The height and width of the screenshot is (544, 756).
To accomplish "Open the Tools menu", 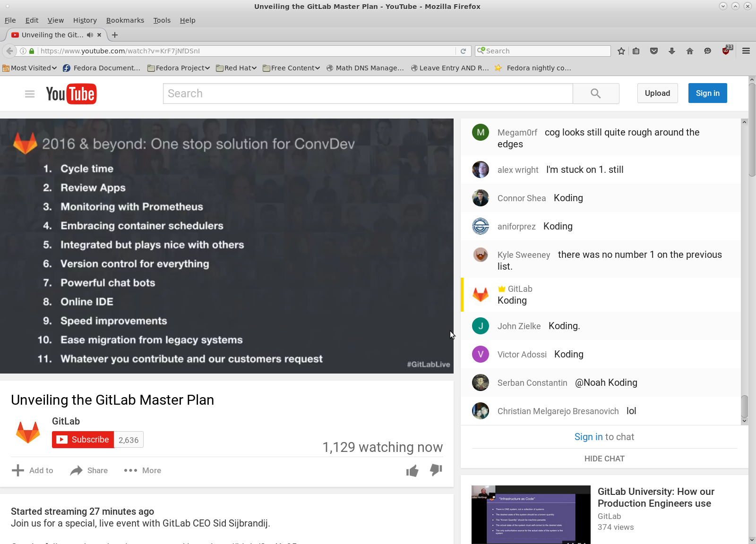I will pyautogui.click(x=162, y=20).
